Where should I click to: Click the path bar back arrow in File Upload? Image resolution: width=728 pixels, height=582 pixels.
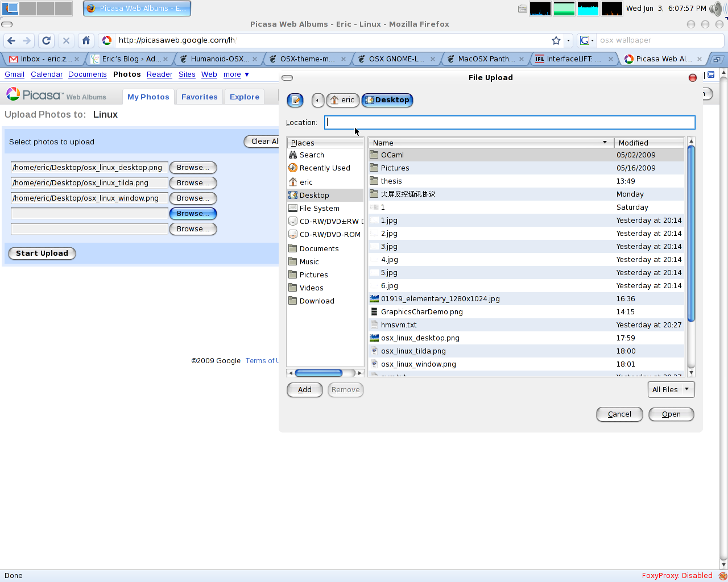tap(318, 100)
